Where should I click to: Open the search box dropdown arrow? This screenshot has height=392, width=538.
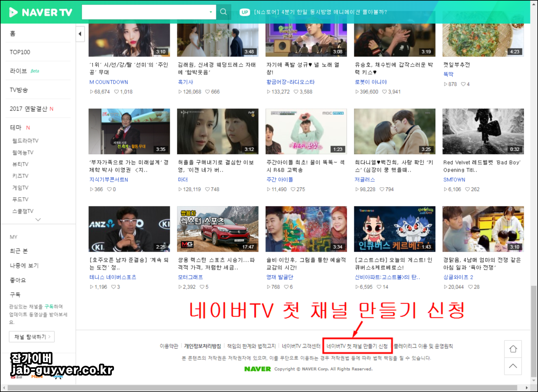click(211, 12)
